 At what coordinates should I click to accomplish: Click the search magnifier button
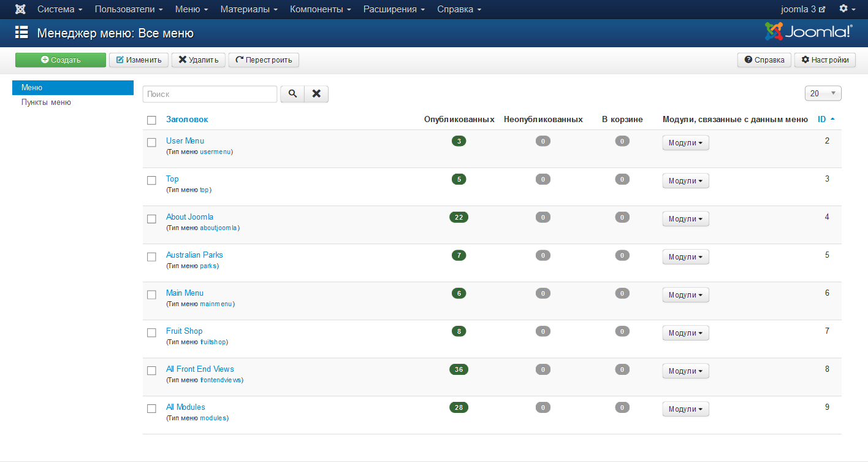(292, 94)
